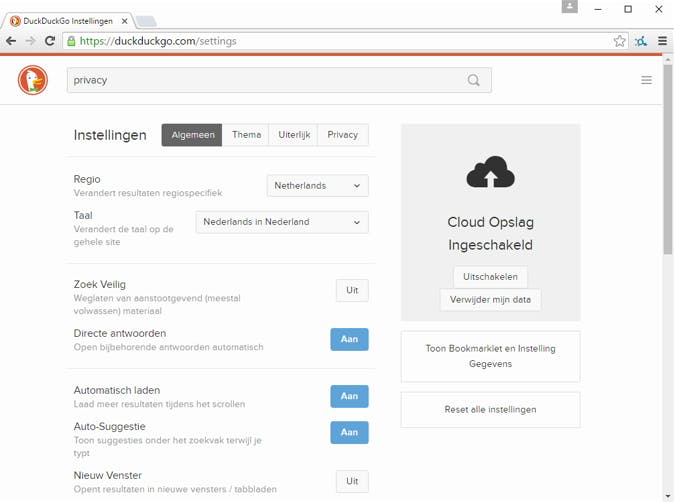Switch to the Privacy tab

click(x=343, y=135)
